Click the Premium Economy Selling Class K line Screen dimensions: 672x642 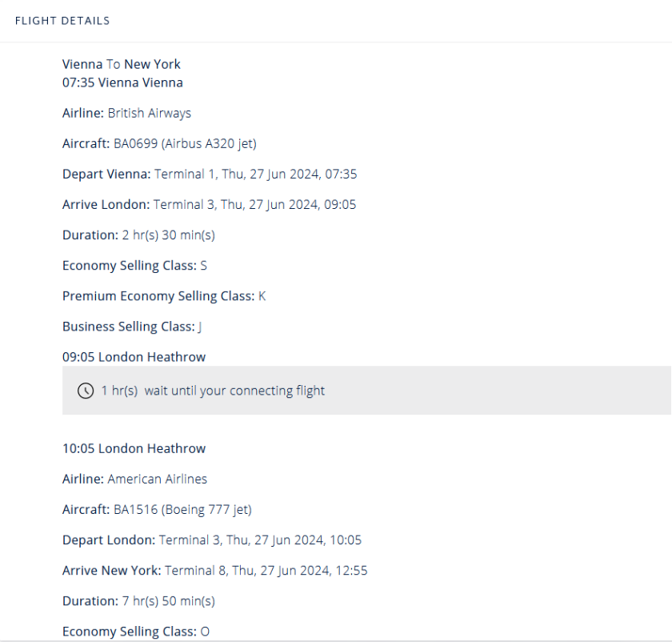[164, 295]
